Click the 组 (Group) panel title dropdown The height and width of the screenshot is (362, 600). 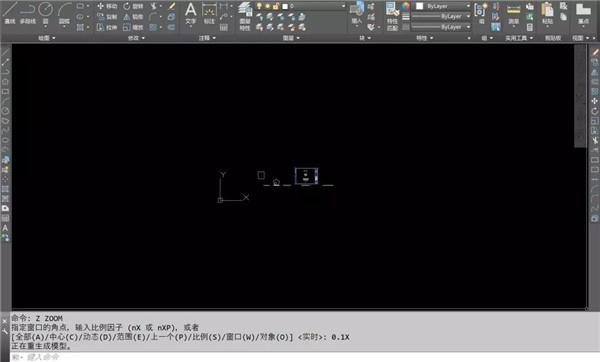[x=487, y=38]
